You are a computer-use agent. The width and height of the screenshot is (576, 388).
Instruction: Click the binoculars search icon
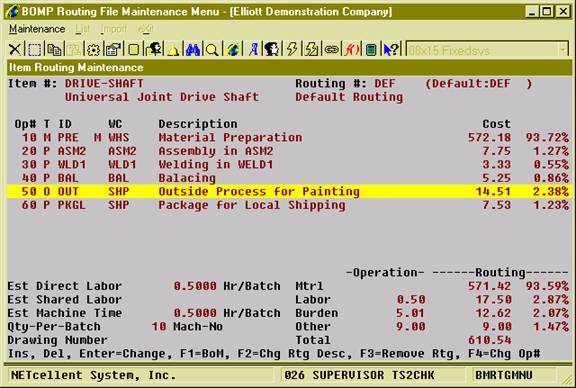point(192,50)
